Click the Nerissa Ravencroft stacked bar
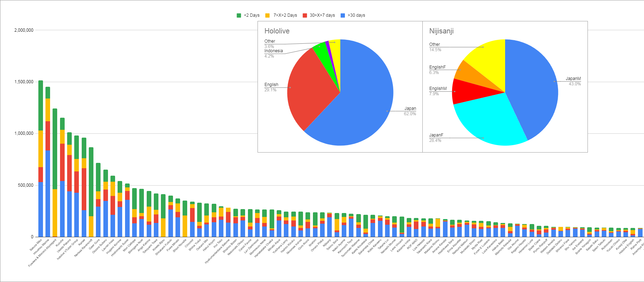The width and height of the screenshot is (644, 282). click(x=91, y=192)
